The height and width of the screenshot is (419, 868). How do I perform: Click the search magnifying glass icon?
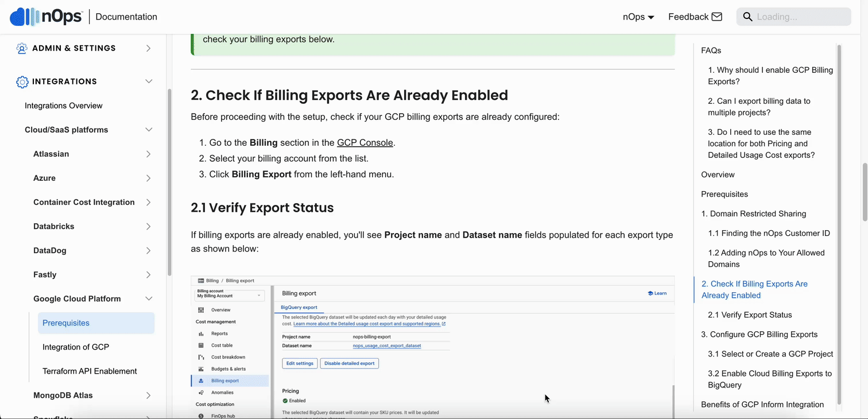coord(747,17)
